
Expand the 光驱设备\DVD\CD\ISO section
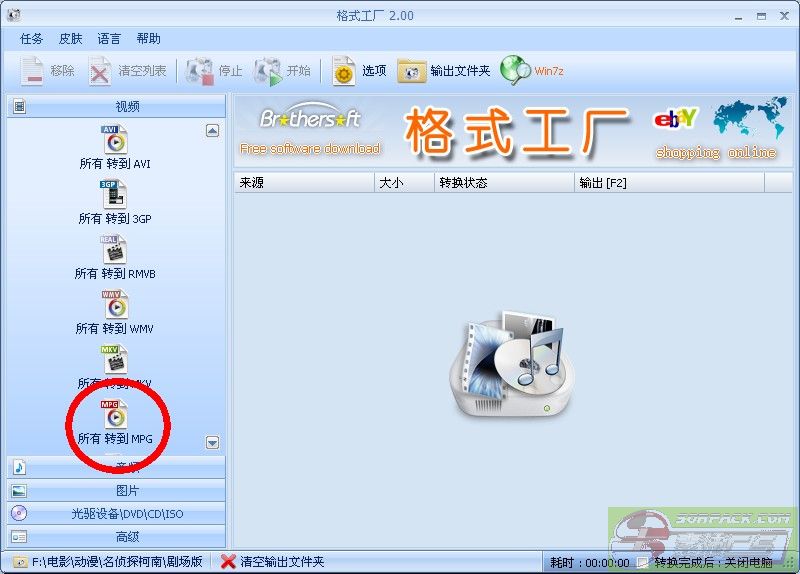(x=127, y=514)
